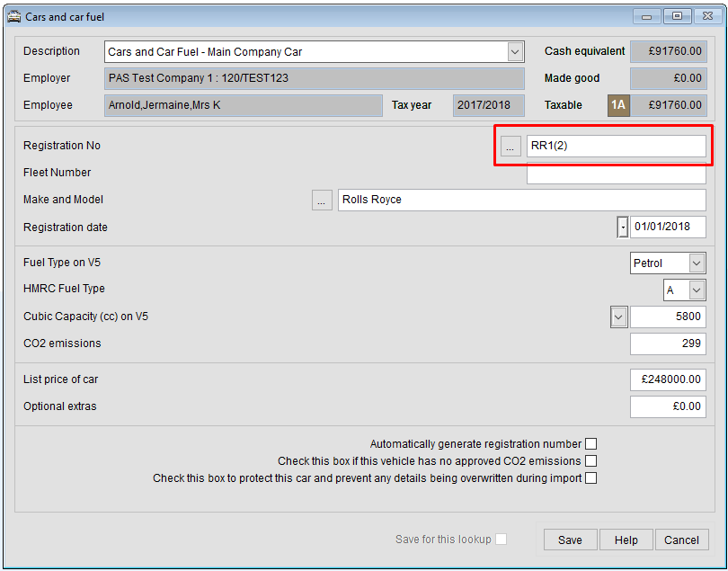The image size is (728, 571).
Task: Tick no approved CO2 emissions checkbox
Action: 590,461
